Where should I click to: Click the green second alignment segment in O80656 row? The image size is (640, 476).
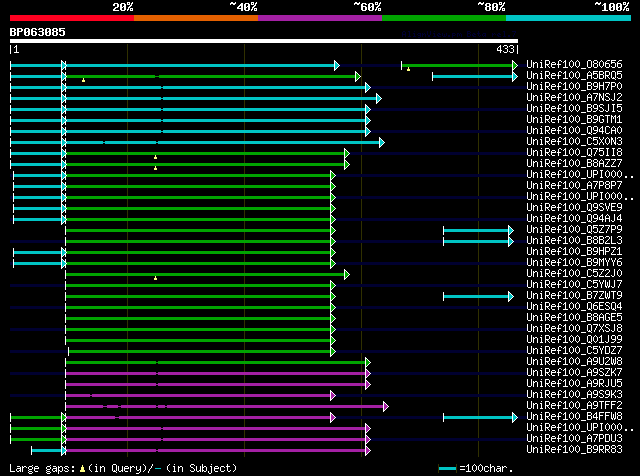pos(460,65)
